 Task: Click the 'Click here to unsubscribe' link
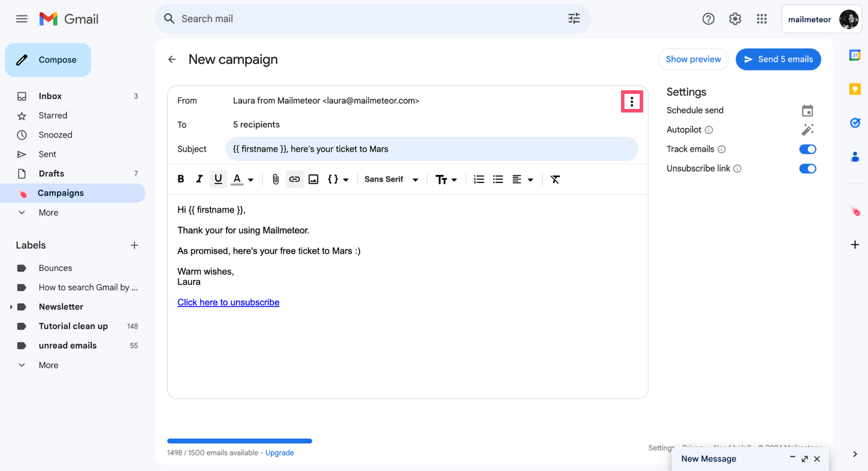pos(228,303)
